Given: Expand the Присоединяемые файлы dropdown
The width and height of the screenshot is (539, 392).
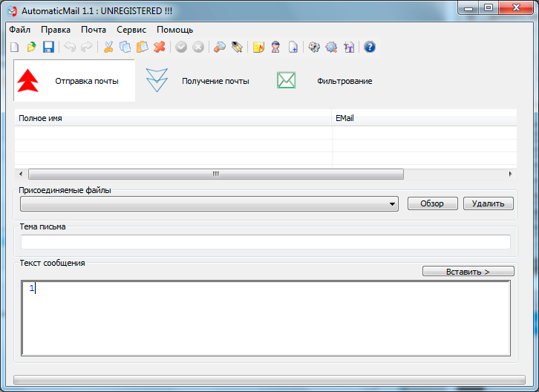Looking at the screenshot, I should pyautogui.click(x=393, y=203).
